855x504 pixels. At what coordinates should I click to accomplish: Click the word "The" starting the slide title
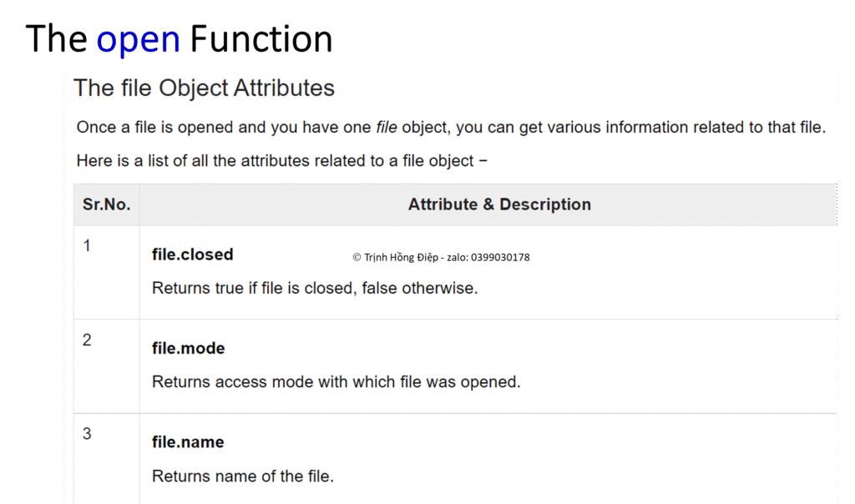(58, 39)
